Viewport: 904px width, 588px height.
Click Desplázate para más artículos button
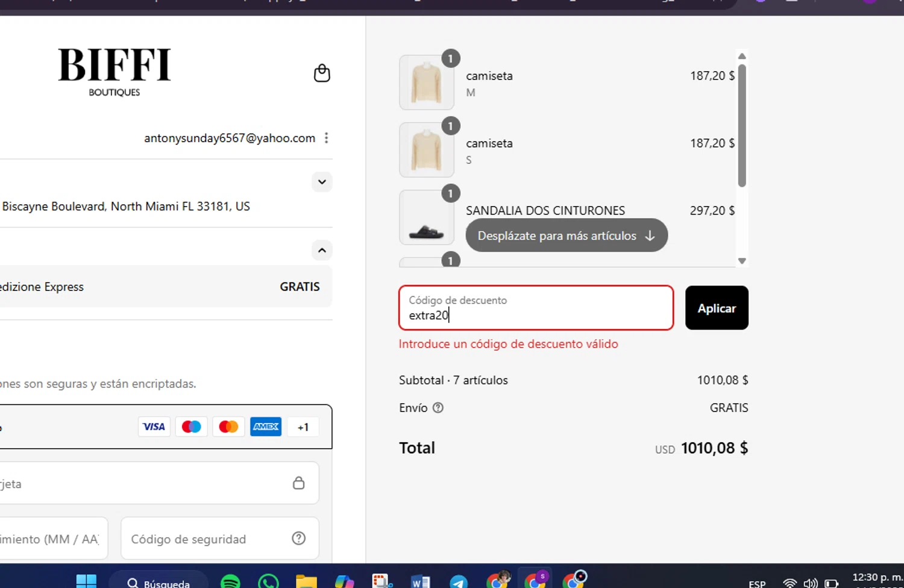[567, 236]
